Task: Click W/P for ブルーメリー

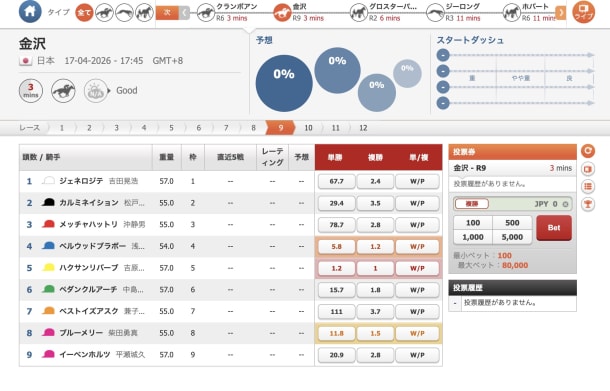Action: pos(417,333)
